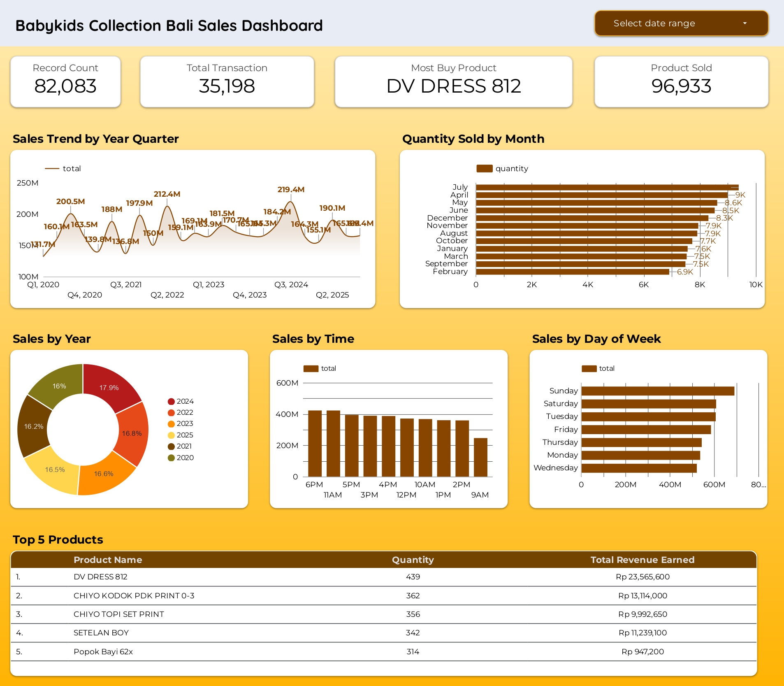Select the SETELAN BOY table row
This screenshot has height=686, width=784.
383,633
